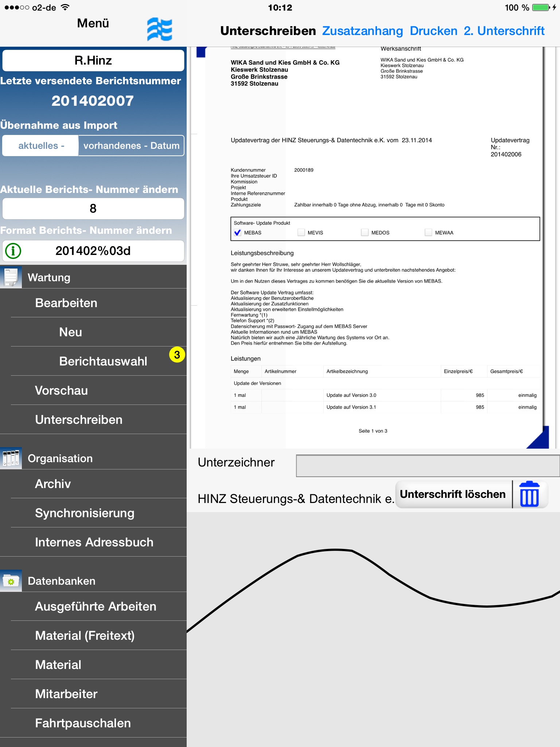This screenshot has width=560, height=747.
Task: Tap the Organisation section header
Action: tap(93, 458)
